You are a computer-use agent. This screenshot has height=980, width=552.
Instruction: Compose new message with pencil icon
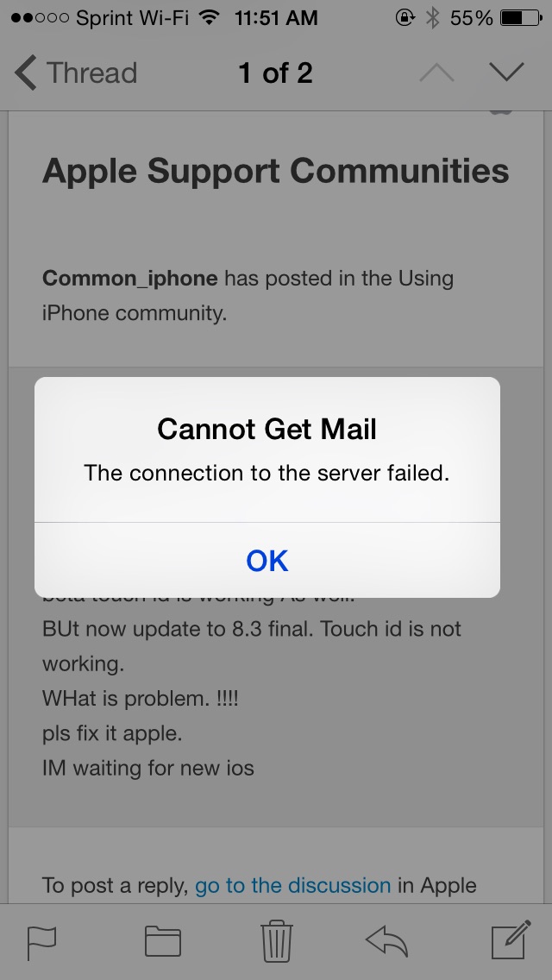coord(511,939)
